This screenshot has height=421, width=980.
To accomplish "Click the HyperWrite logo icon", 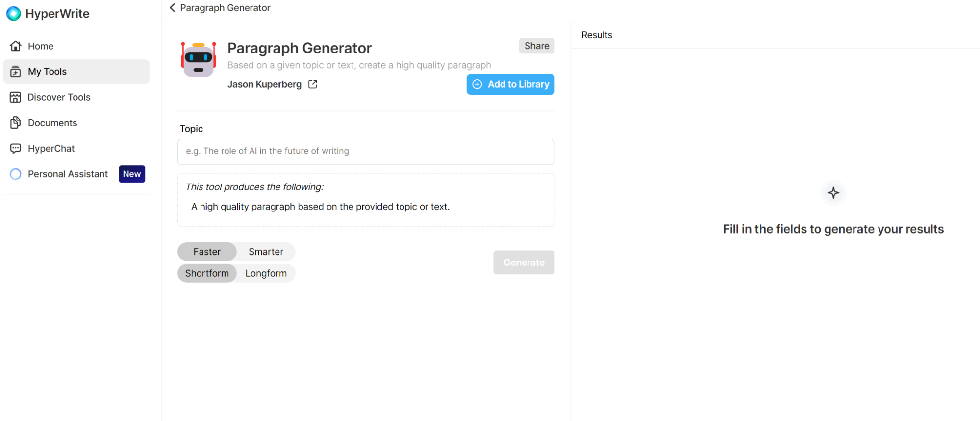I will tap(13, 13).
